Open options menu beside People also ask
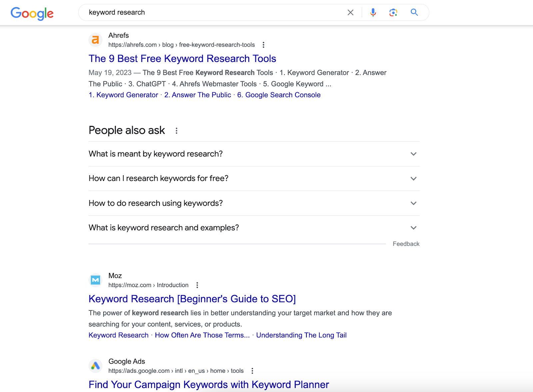 tap(177, 131)
